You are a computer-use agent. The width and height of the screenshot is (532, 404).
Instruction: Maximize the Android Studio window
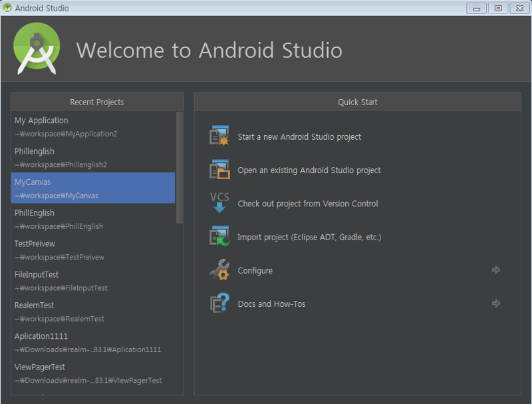[498, 9]
